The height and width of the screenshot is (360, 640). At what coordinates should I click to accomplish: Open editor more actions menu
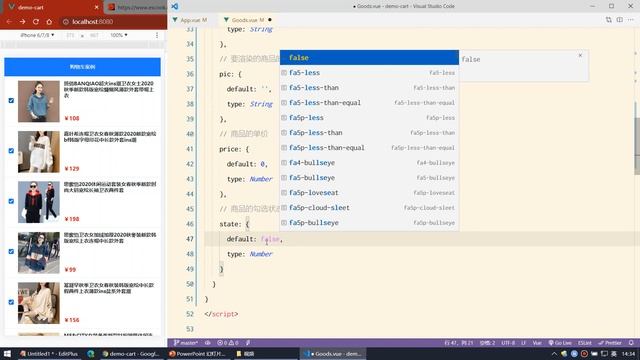pyautogui.click(x=631, y=20)
